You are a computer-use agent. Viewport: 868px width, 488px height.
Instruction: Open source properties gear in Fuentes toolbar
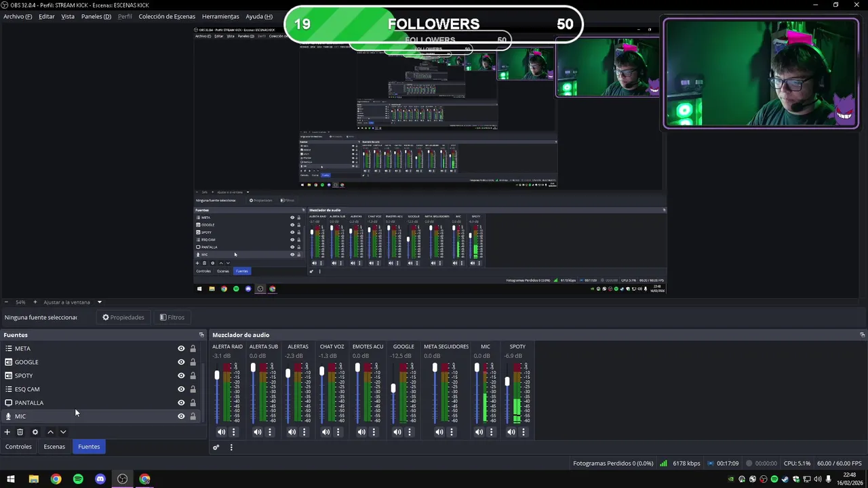coord(35,432)
